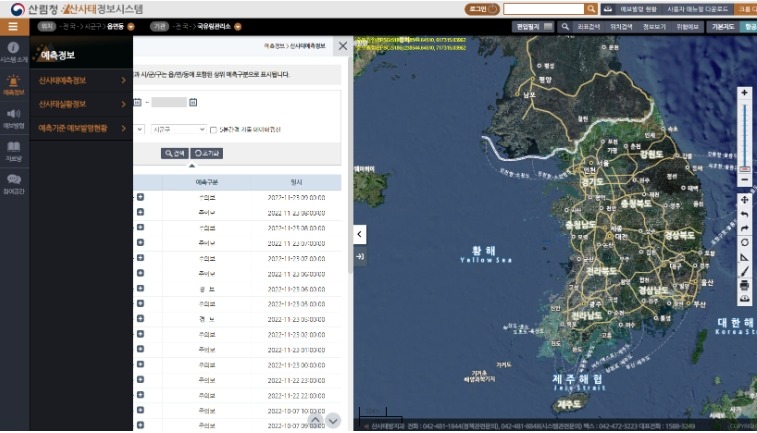Click the orange search magnifier icon
757x433 pixels.
coord(591,9)
